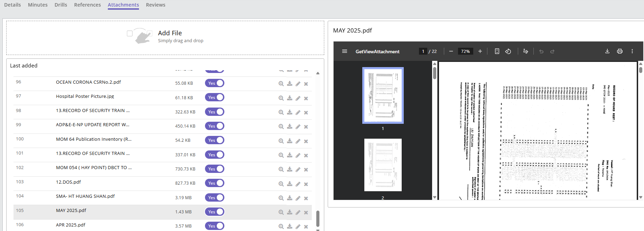Select the Attachments tab
Image resolution: width=644 pixels, height=231 pixels.
click(123, 5)
